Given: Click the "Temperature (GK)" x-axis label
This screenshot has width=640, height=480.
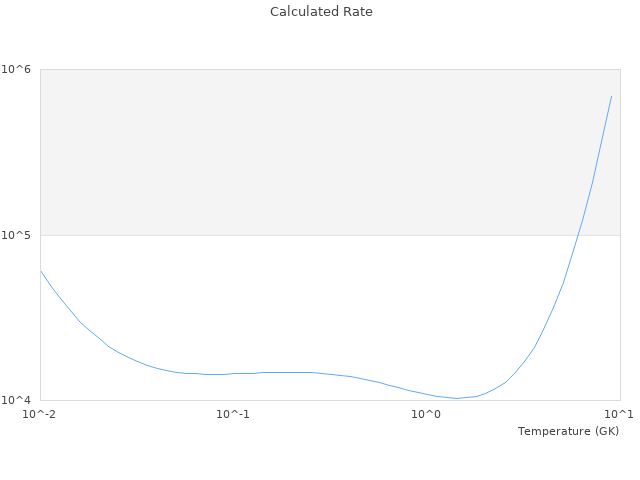Looking at the screenshot, I should tap(568, 431).
